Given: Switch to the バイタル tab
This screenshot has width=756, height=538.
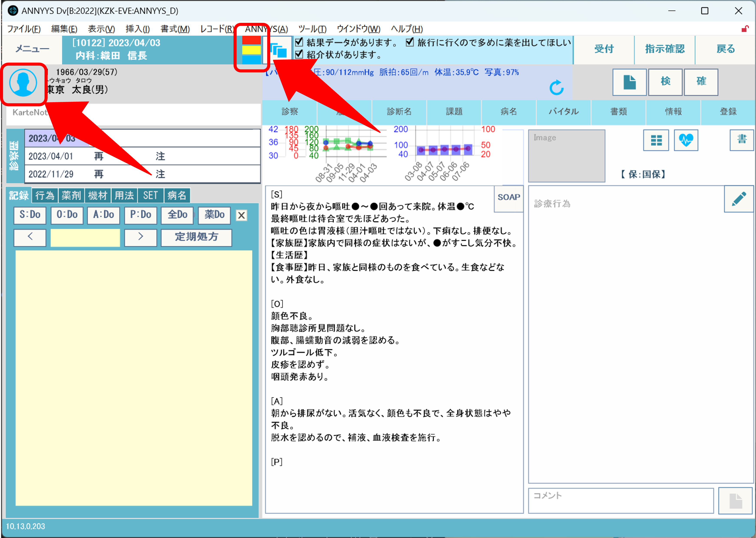Looking at the screenshot, I should (563, 111).
